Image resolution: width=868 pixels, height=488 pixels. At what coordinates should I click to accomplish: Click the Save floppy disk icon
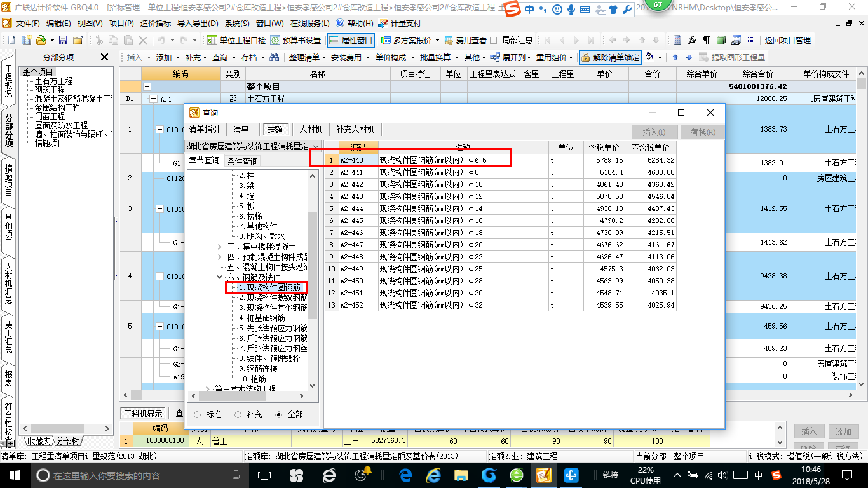64,40
